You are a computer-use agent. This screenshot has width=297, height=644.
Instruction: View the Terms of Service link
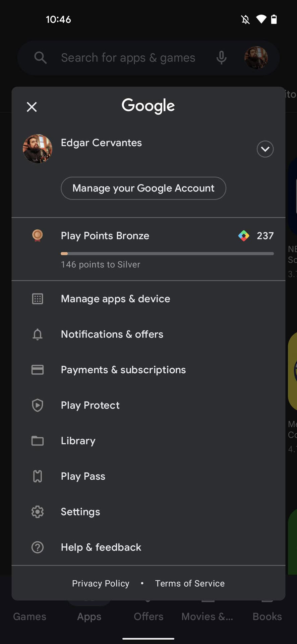(190, 583)
